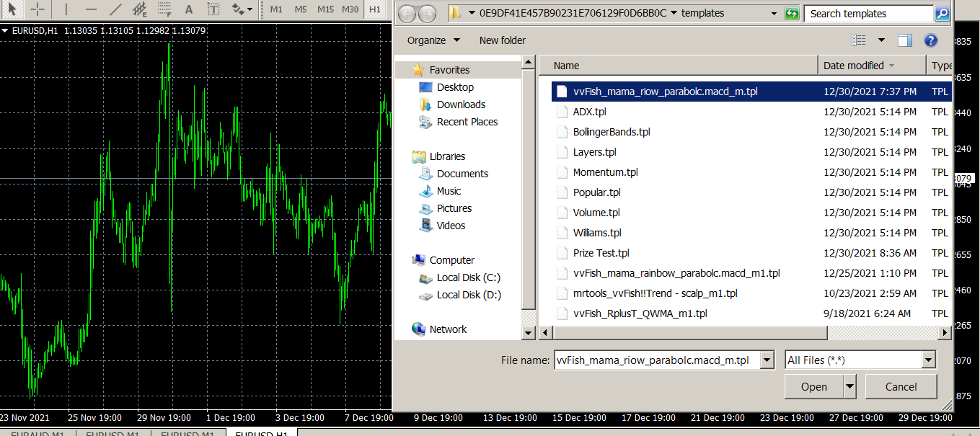Toggle the H1 timeframe button
The image size is (980, 436).
(x=374, y=9)
